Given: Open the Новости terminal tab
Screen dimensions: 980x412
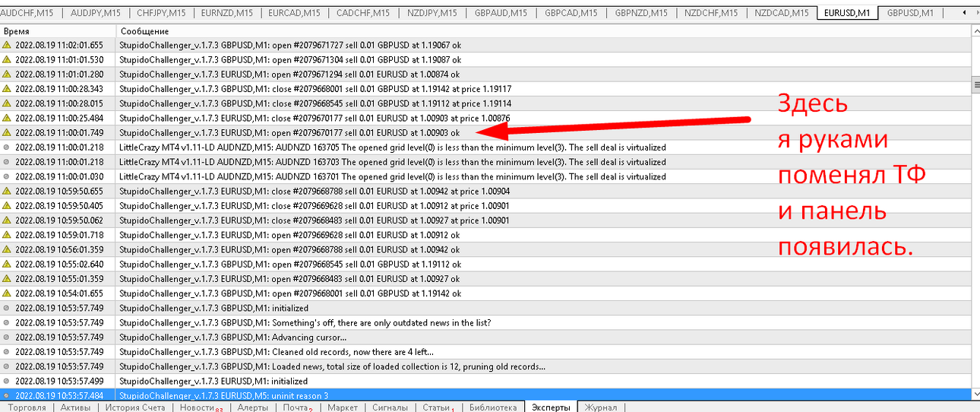Looking at the screenshot, I should point(199,407).
